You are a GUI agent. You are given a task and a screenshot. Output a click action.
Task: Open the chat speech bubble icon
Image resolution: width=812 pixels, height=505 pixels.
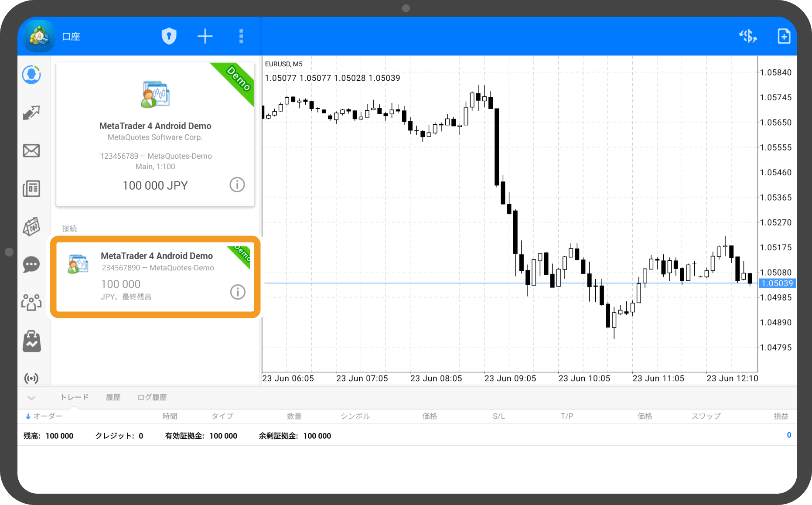click(x=31, y=264)
